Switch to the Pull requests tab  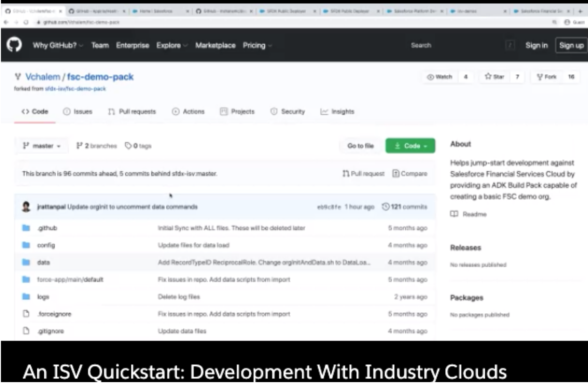132,112
